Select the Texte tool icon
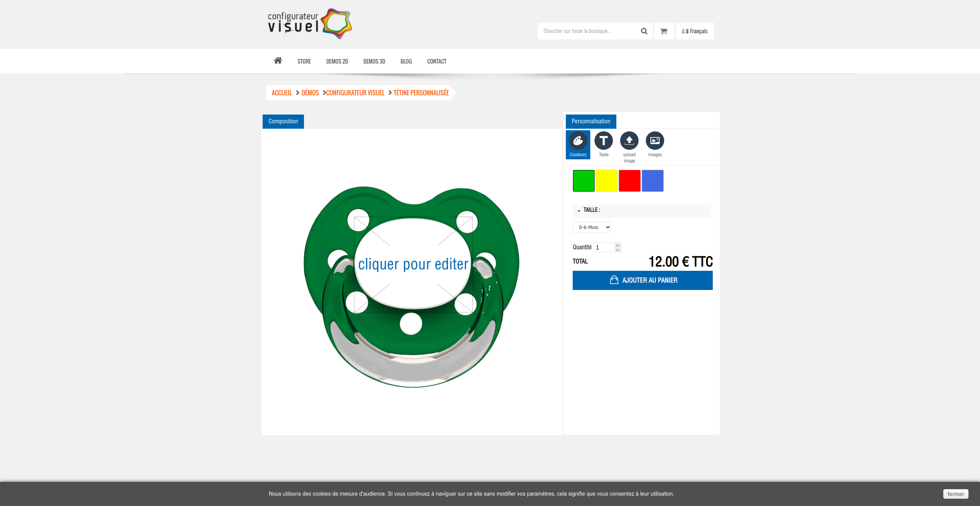This screenshot has height=506, width=980. [x=603, y=144]
